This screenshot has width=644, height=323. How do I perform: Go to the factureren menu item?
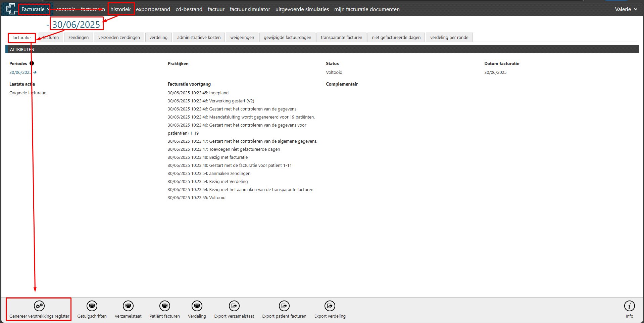[x=93, y=9]
